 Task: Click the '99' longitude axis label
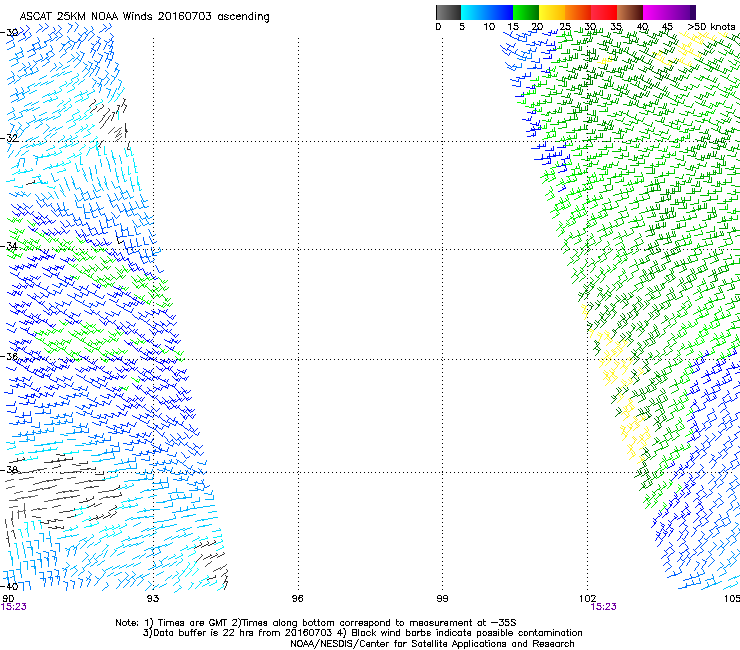point(442,599)
